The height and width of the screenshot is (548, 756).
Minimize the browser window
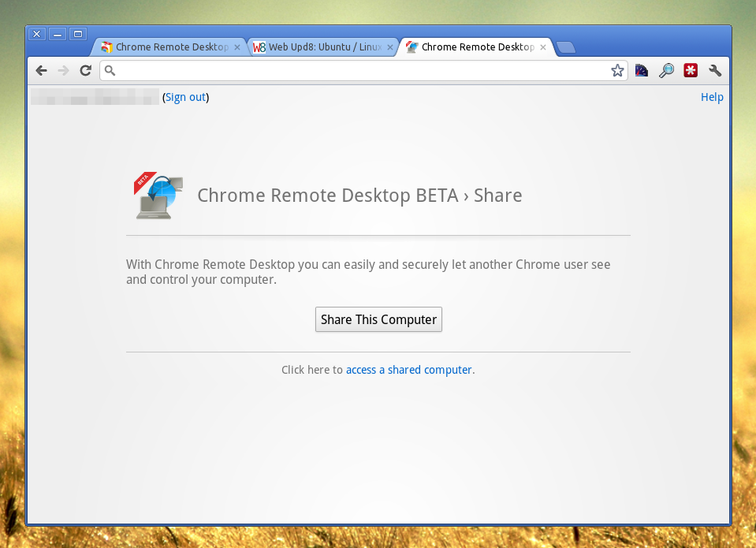pos(58,34)
